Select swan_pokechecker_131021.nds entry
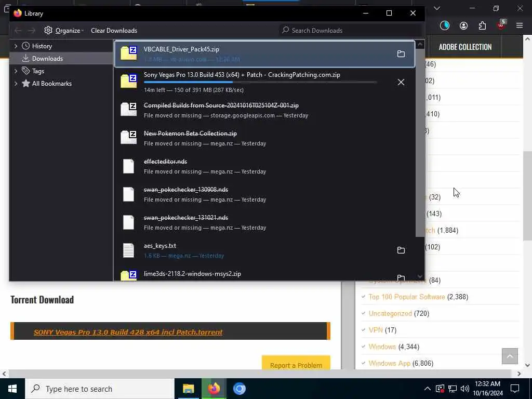532x399 pixels. coord(264,222)
